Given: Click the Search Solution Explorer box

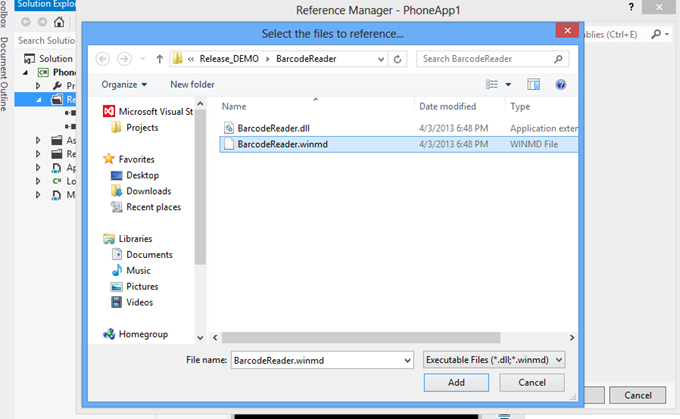Looking at the screenshot, I should click(x=46, y=40).
